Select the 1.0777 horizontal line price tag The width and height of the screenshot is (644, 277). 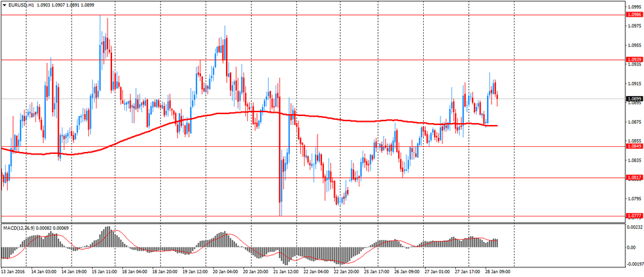point(634,215)
